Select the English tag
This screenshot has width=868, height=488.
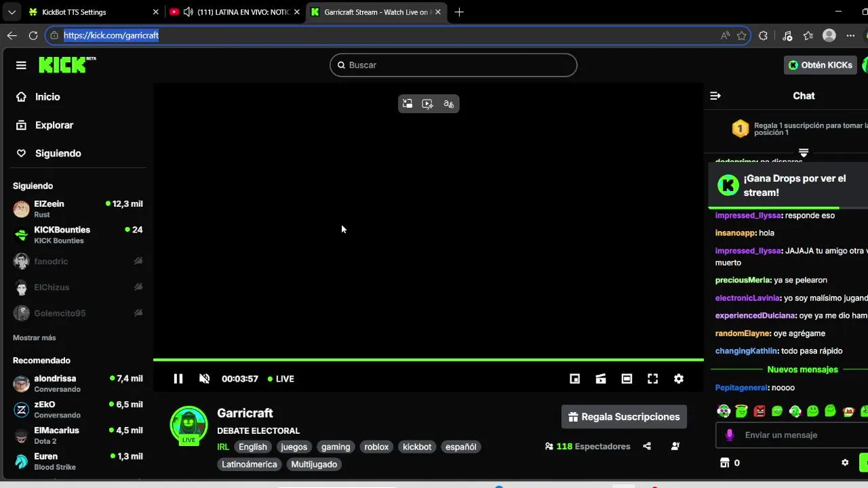(253, 447)
